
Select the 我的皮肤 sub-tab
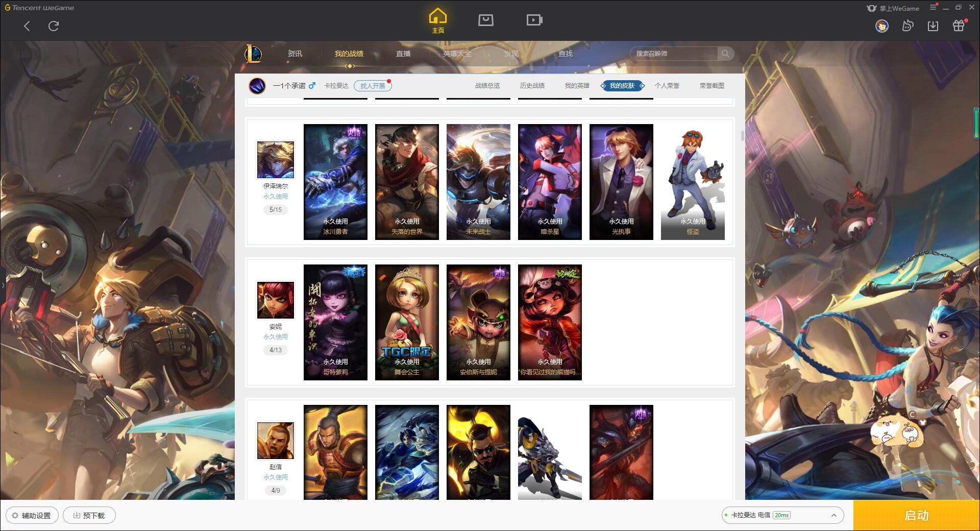[x=622, y=86]
